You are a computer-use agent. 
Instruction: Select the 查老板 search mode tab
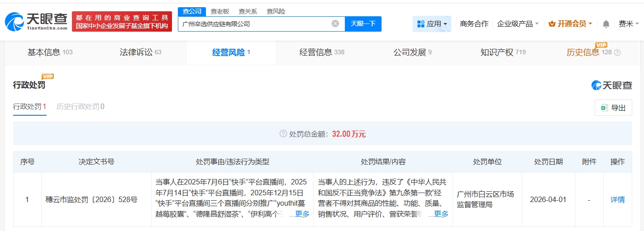pyautogui.click(x=220, y=11)
